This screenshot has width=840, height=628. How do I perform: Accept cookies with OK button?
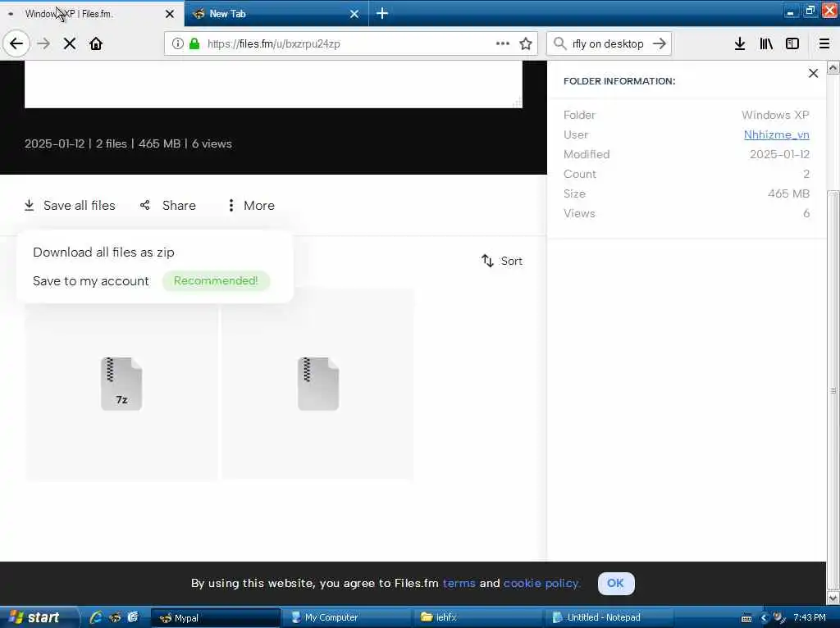pos(615,584)
